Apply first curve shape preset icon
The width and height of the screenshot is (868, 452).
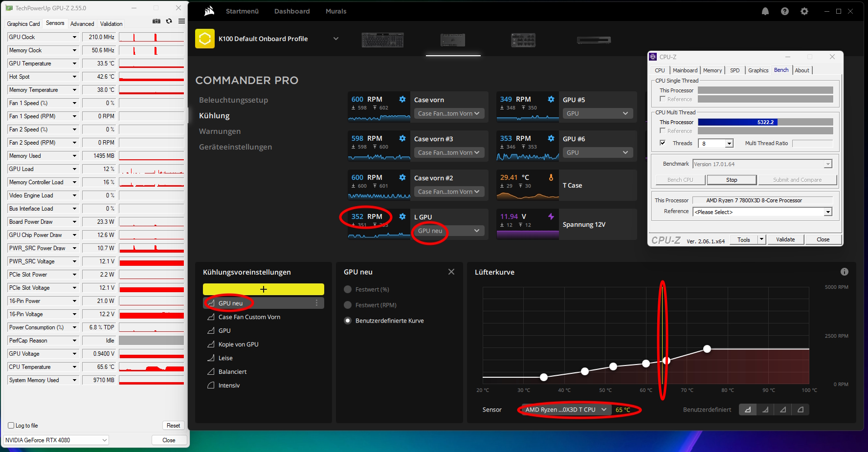click(x=748, y=409)
